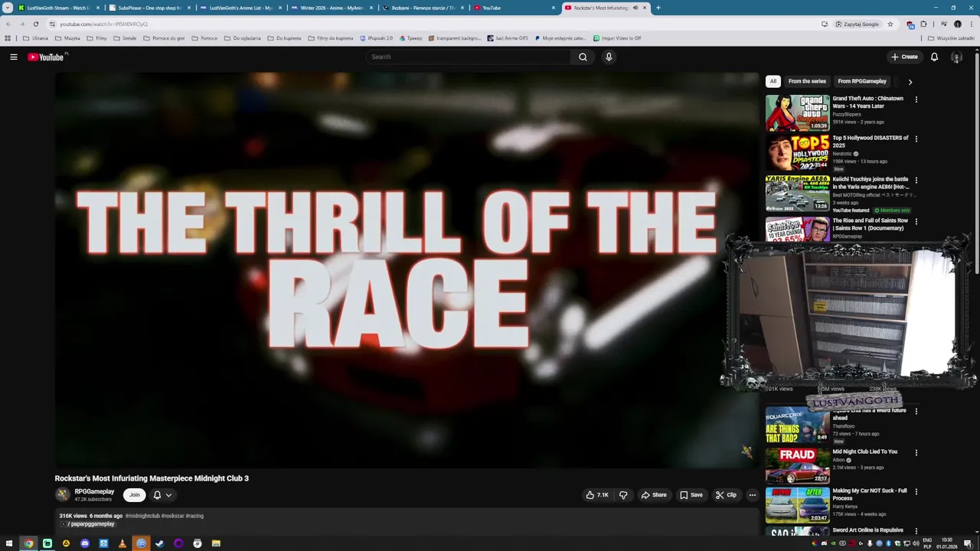Viewport: 980px width, 551px height.
Task: Open the Pomoce do gier bookmarks folder
Action: [164, 38]
